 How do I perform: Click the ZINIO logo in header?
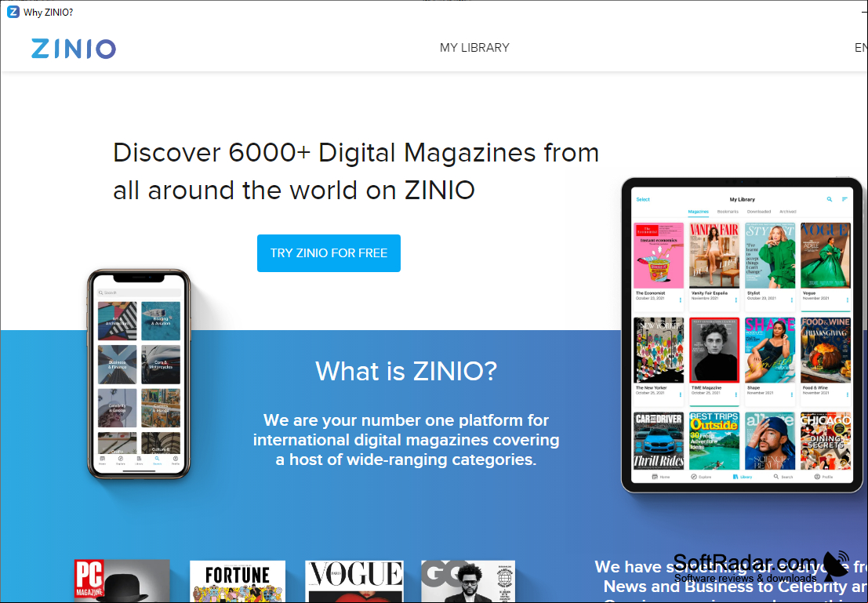pyautogui.click(x=74, y=49)
